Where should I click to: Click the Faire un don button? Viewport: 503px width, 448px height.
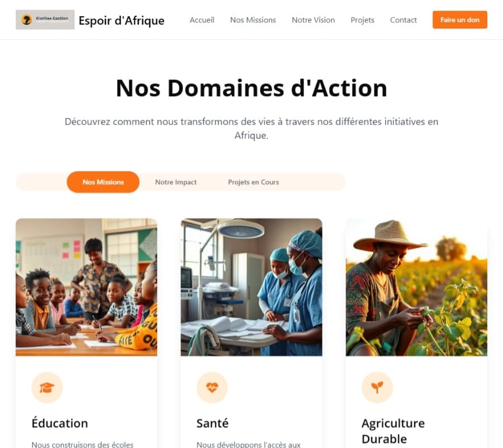click(x=460, y=20)
